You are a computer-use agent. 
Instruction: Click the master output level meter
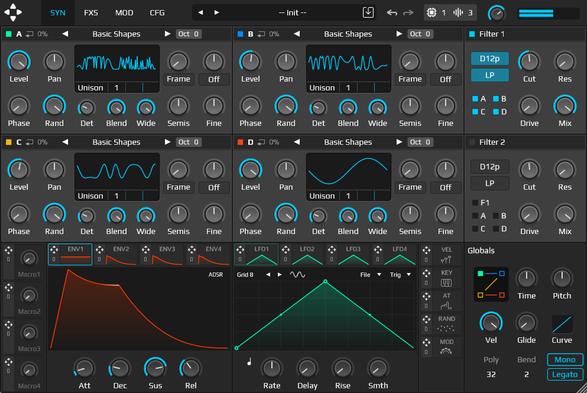click(x=548, y=13)
